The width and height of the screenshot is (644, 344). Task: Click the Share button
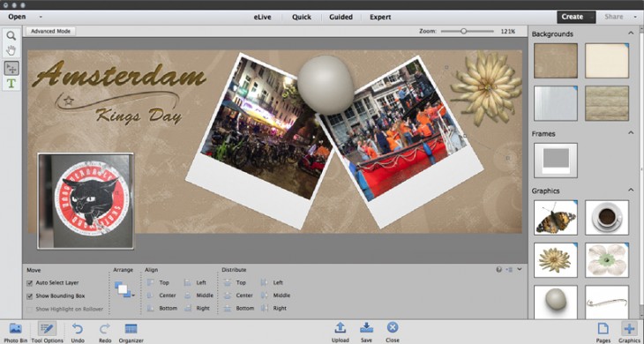coord(614,17)
